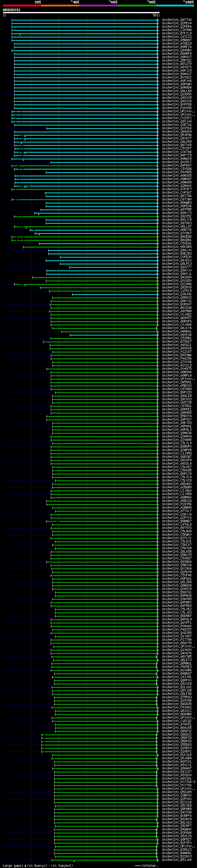The image size is (197, 868).
Task: Select hit label UniRef100_Q19U50
Action: pyautogui.click(x=176, y=94)
